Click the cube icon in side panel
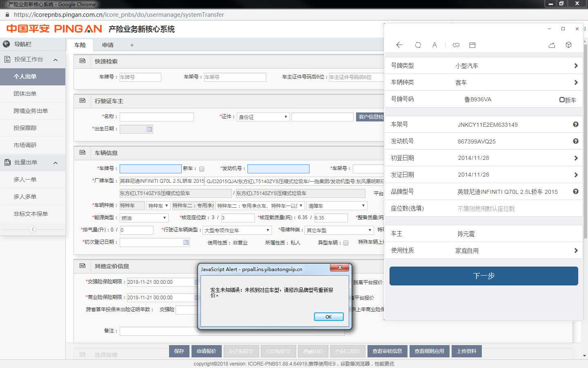The width and height of the screenshot is (588, 368). pos(568,45)
